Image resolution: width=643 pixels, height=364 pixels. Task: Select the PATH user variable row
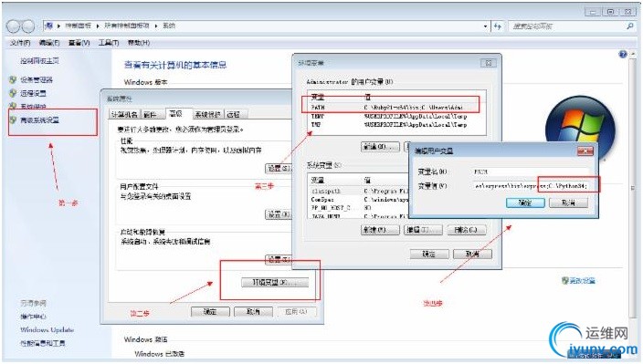[395, 108]
